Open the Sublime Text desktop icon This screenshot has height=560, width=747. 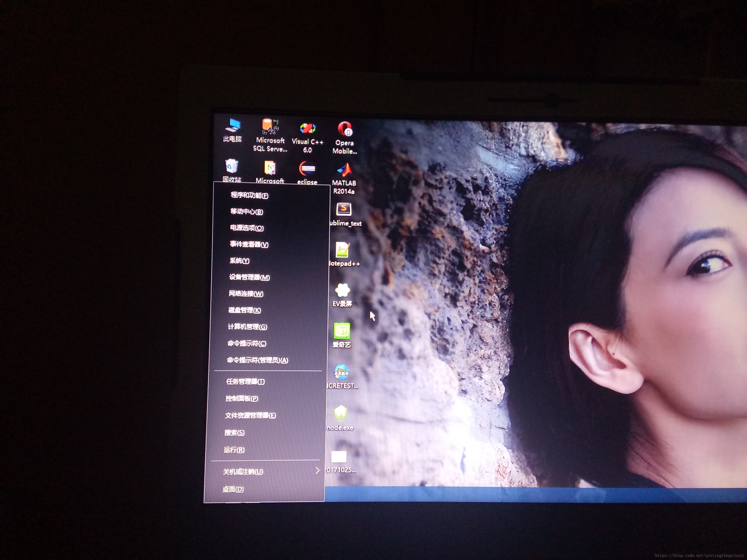344,210
